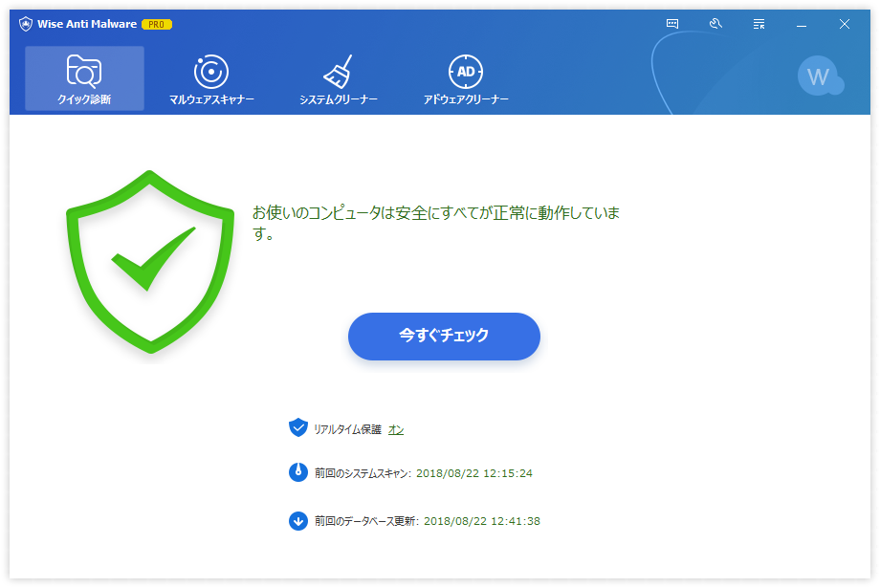Viewport: 880px width, 588px height.
Task: Select the アドウェアクリーナー tab
Action: (466, 79)
